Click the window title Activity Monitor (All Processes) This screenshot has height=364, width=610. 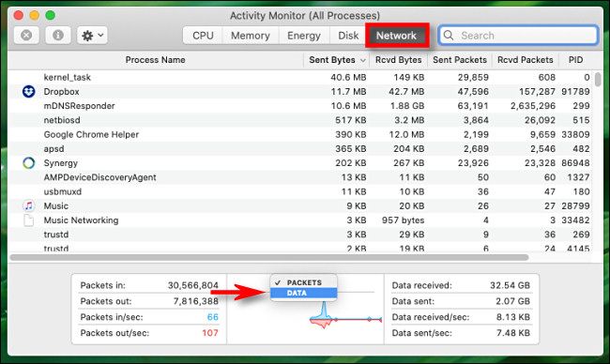coord(305,16)
